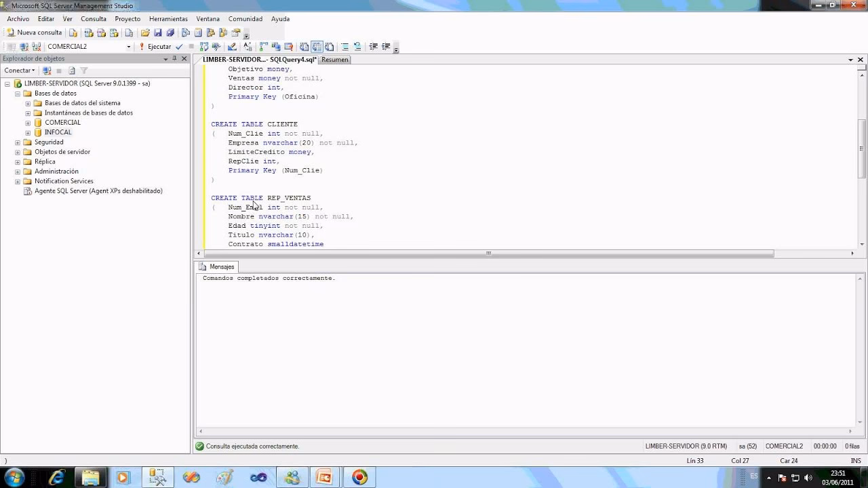Screen dimensions: 868x488
Task: Collapse the LIMBER-SERVIDOR server node
Action: [x=7, y=83]
